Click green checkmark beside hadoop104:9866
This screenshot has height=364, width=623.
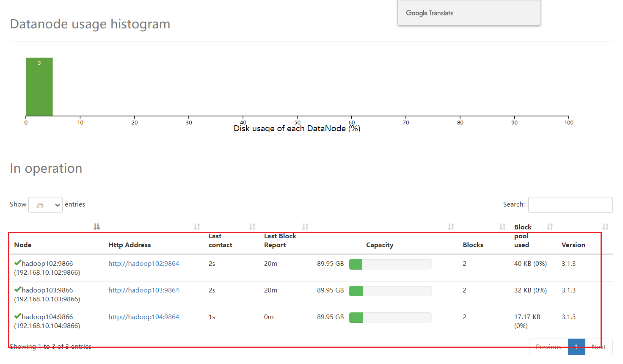pyautogui.click(x=18, y=316)
